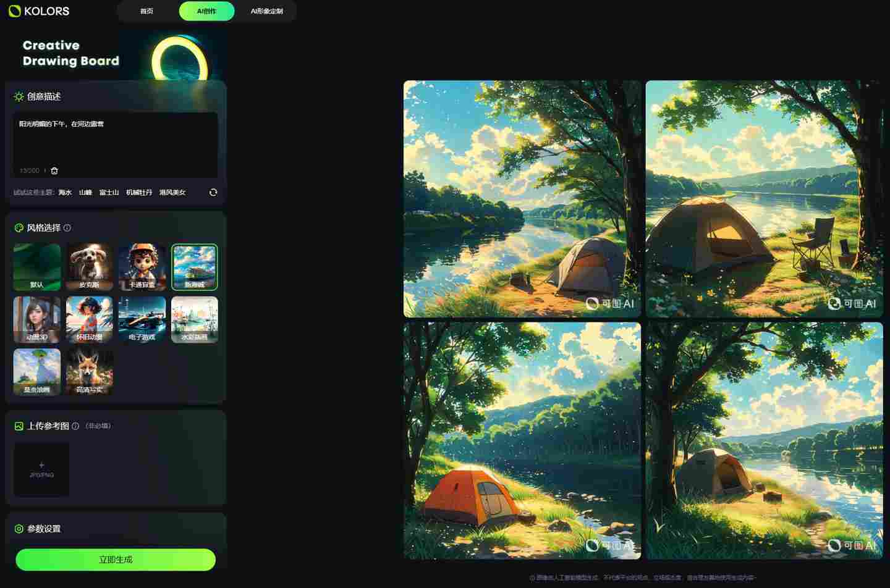Select the 新海诚 style thumbnail
Viewport: 890px width, 588px height.
coord(195,267)
